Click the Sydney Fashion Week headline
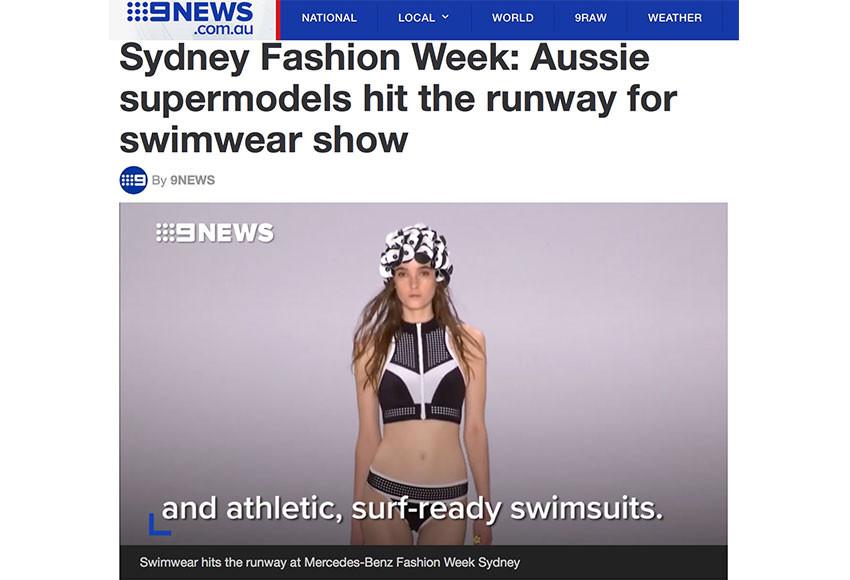Image resolution: width=850 pixels, height=580 pixels. tap(398, 99)
